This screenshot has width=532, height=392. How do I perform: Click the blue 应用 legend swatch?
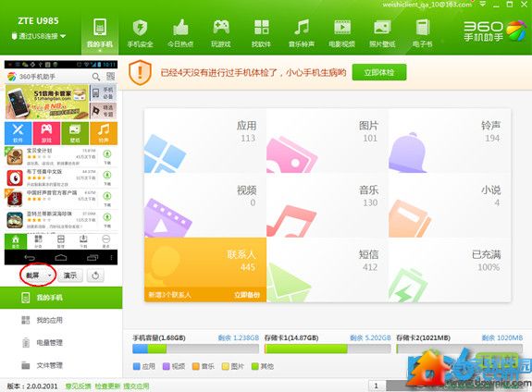coord(137,366)
